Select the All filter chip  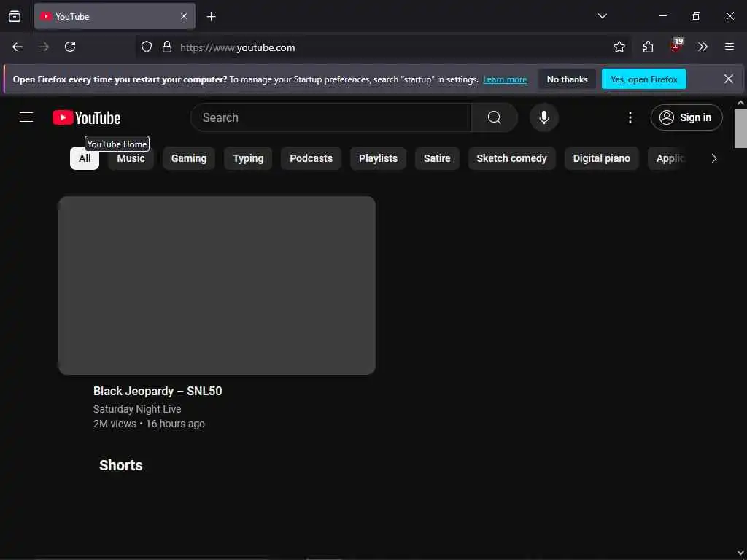click(85, 158)
